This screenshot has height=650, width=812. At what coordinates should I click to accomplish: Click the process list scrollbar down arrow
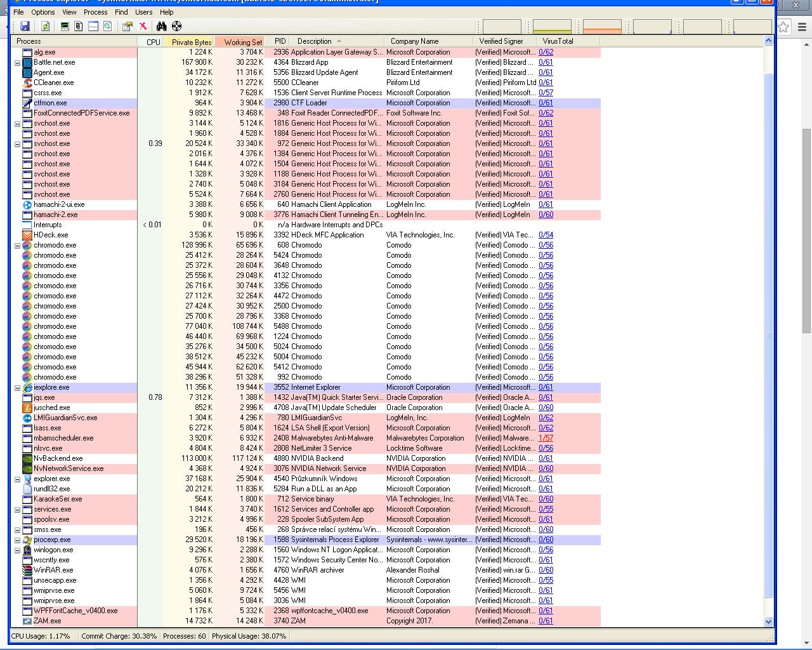click(x=768, y=622)
